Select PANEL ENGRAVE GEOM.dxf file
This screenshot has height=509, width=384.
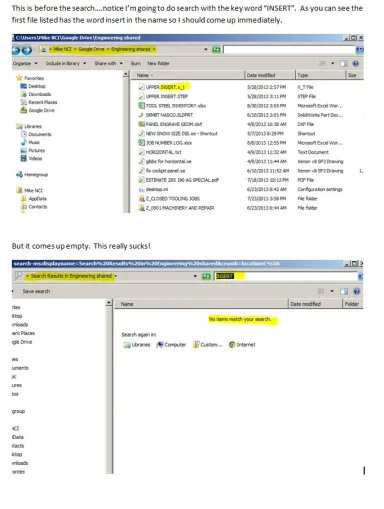[170, 124]
